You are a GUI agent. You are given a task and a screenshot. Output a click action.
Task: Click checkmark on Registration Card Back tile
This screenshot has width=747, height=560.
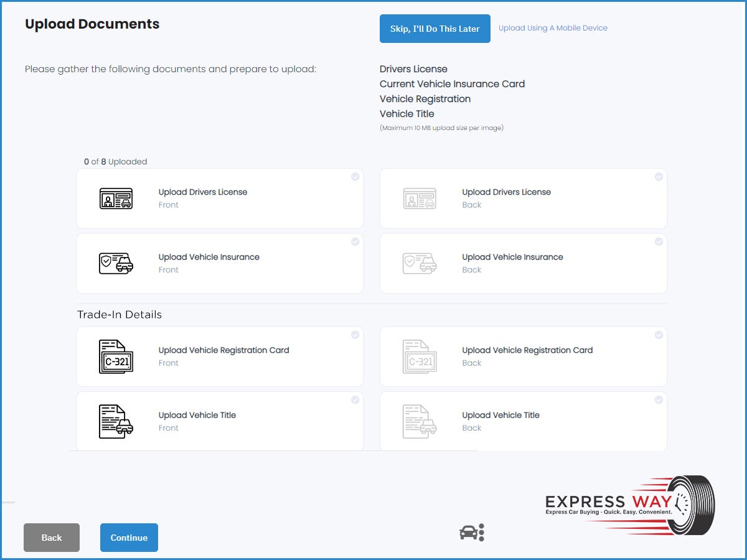(x=659, y=335)
